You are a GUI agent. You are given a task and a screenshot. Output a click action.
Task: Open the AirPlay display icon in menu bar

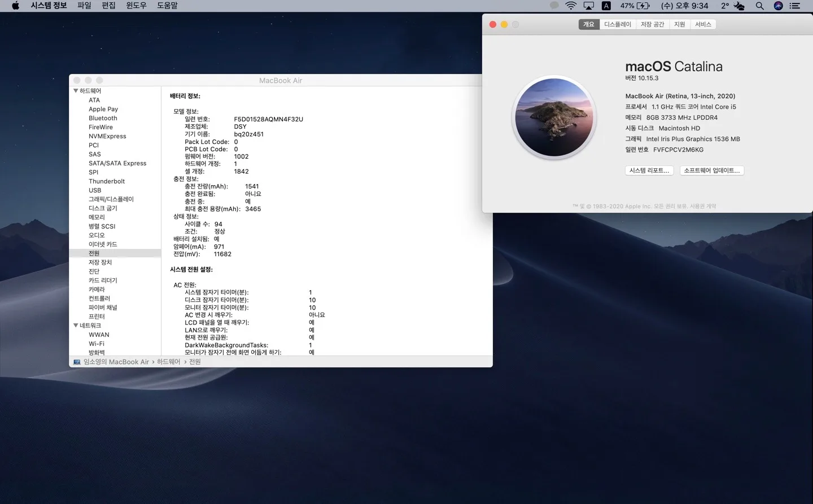[589, 6]
